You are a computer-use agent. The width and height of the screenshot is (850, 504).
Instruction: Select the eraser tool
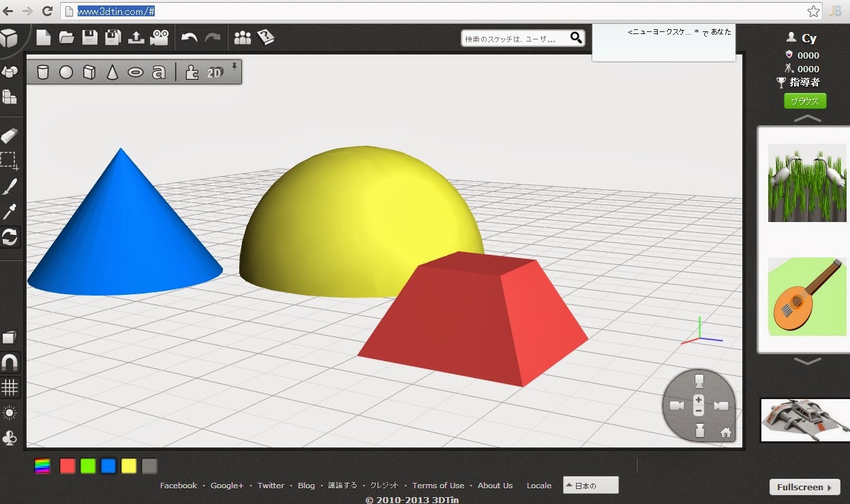(x=11, y=136)
